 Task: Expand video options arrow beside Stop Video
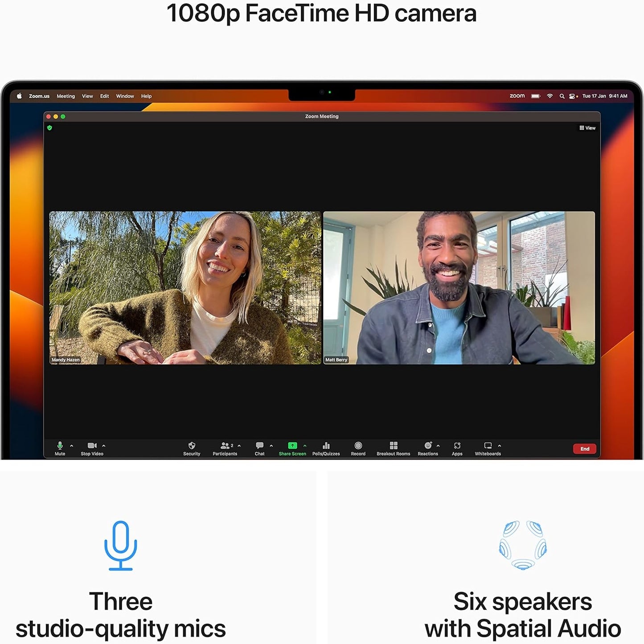tap(104, 446)
